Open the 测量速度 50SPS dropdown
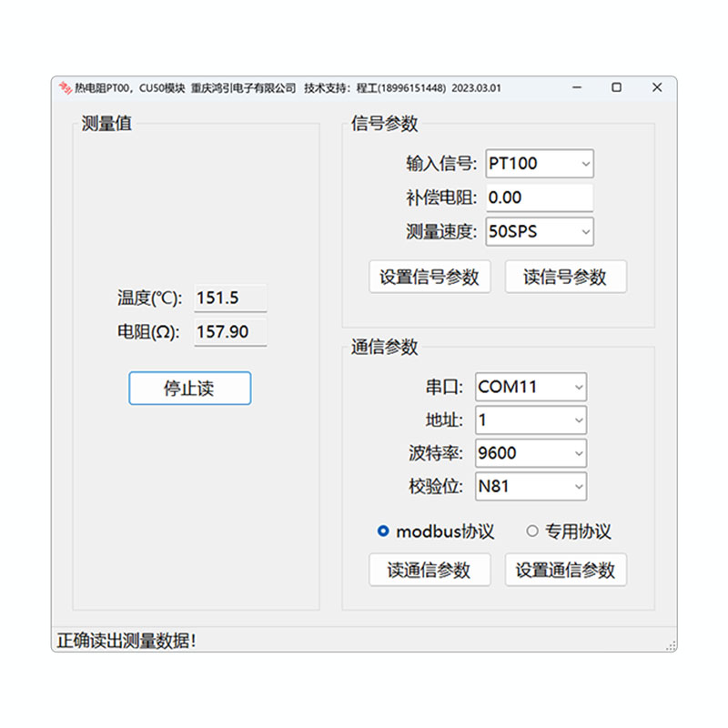The width and height of the screenshot is (728, 728). [540, 231]
